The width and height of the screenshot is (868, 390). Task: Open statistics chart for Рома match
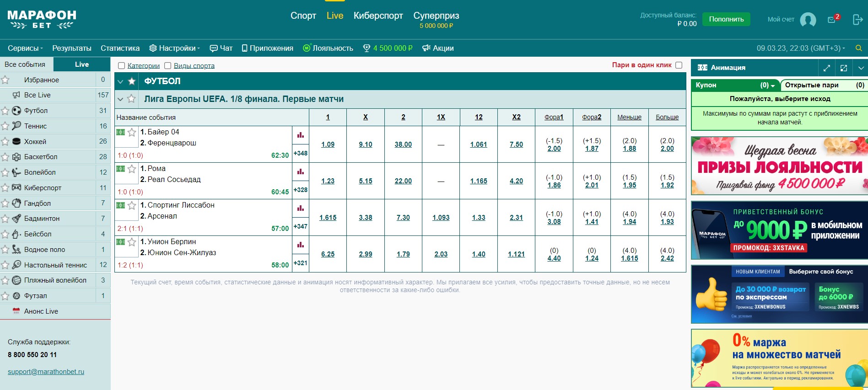[x=301, y=171]
